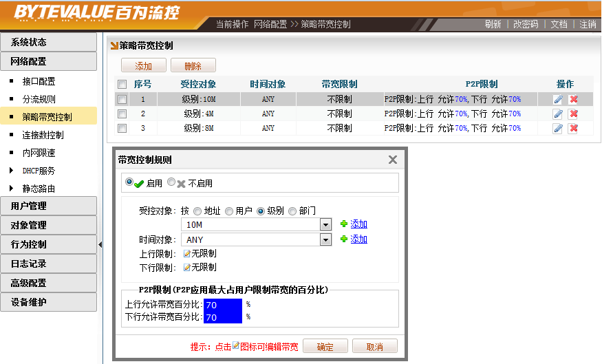The height and width of the screenshot is (364, 602).
Task: Click the 确定 button
Action: [x=325, y=347]
